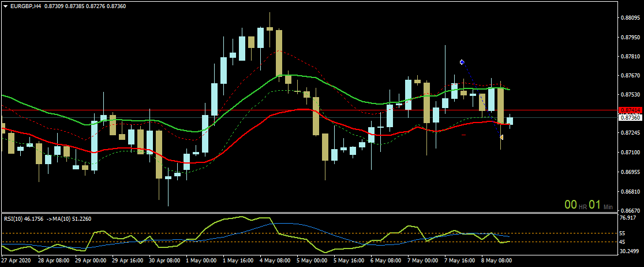Click the 29 Apr 00:00 time label
644x267 pixels.
coord(91,261)
